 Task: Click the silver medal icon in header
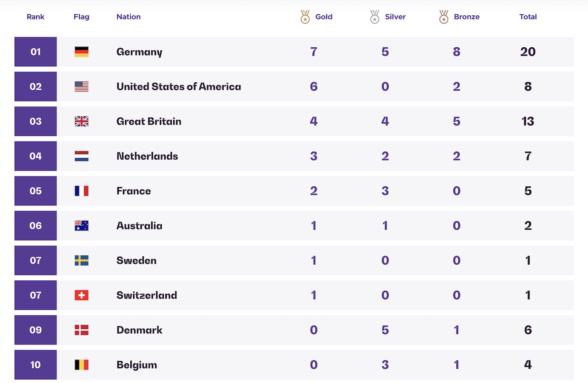[x=375, y=17]
